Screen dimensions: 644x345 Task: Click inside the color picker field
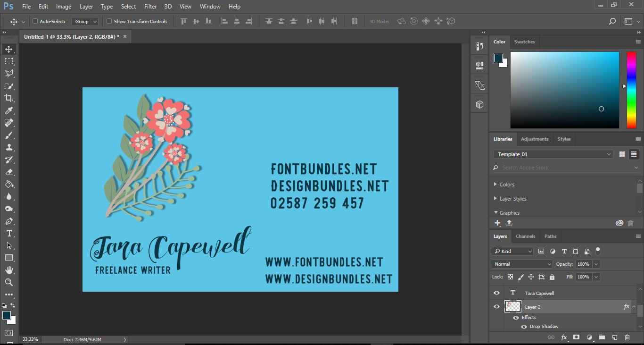point(564,90)
